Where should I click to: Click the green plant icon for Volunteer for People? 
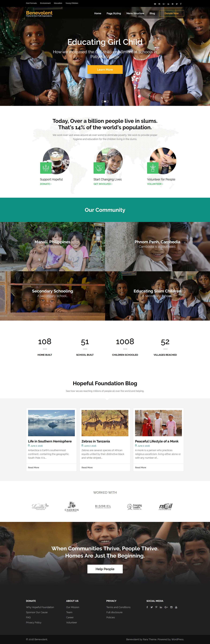(153, 168)
